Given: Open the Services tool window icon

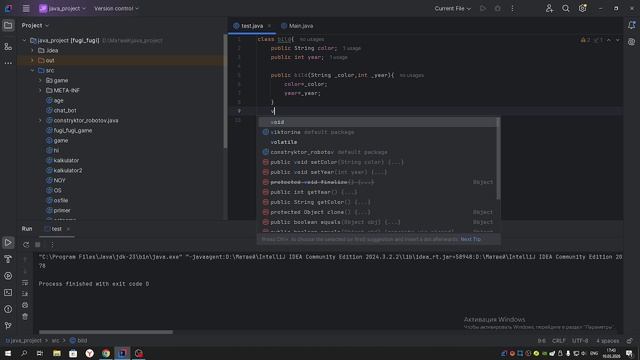Looking at the screenshot, I should pos(8,276).
